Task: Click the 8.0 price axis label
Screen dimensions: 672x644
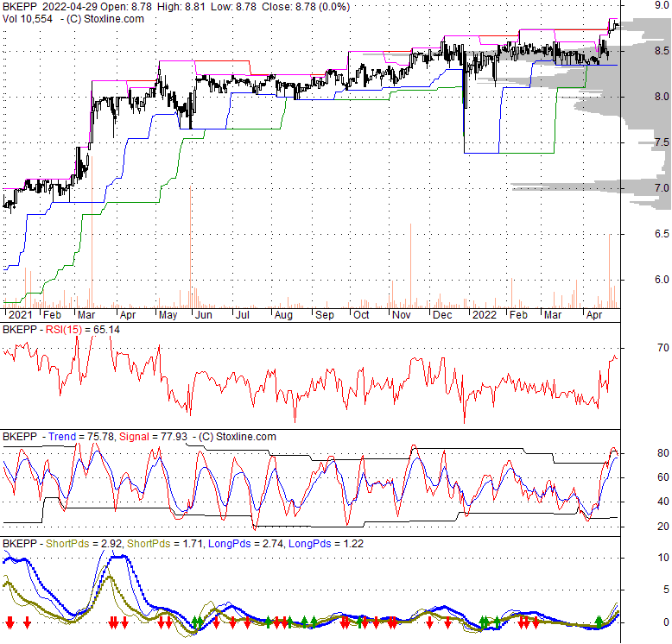Action: [662, 97]
